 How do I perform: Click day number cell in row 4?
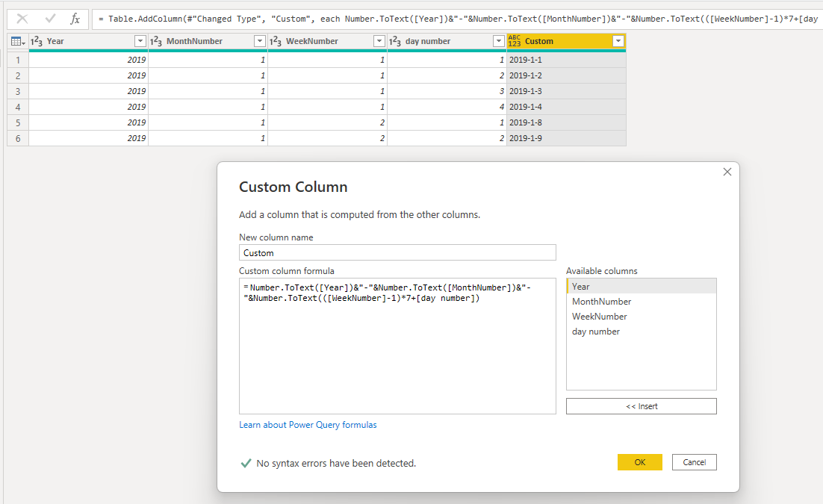click(447, 107)
